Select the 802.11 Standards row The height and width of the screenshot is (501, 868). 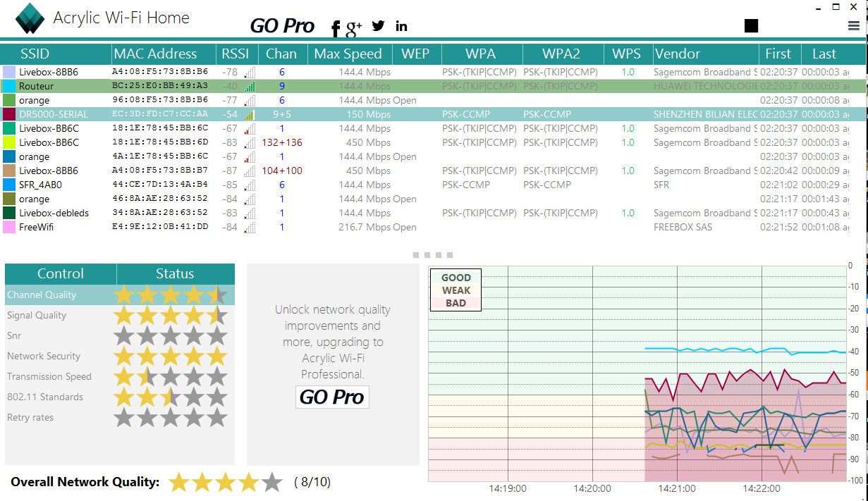[x=120, y=397]
